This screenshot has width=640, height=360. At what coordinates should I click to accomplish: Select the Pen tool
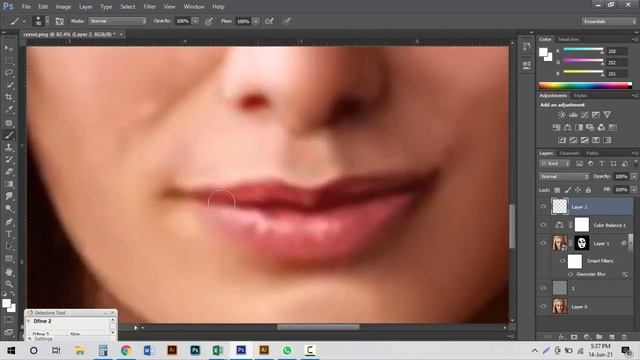pyautogui.click(x=9, y=222)
